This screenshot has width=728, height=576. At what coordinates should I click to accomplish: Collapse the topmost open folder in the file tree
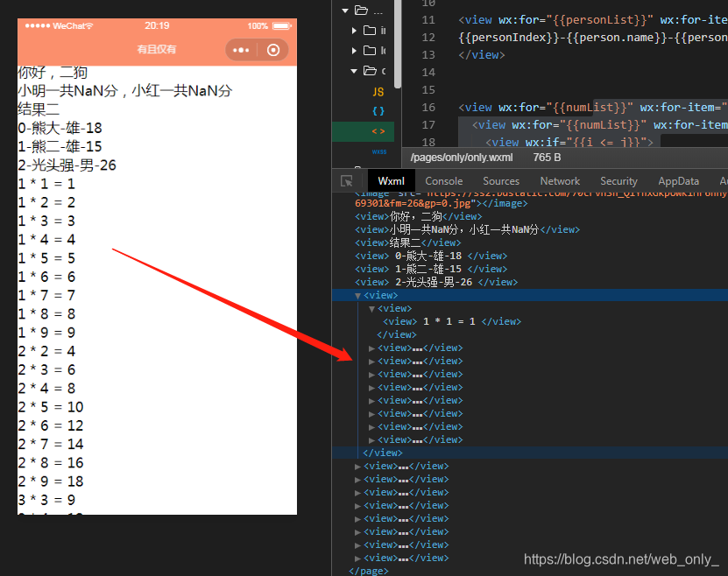345,11
